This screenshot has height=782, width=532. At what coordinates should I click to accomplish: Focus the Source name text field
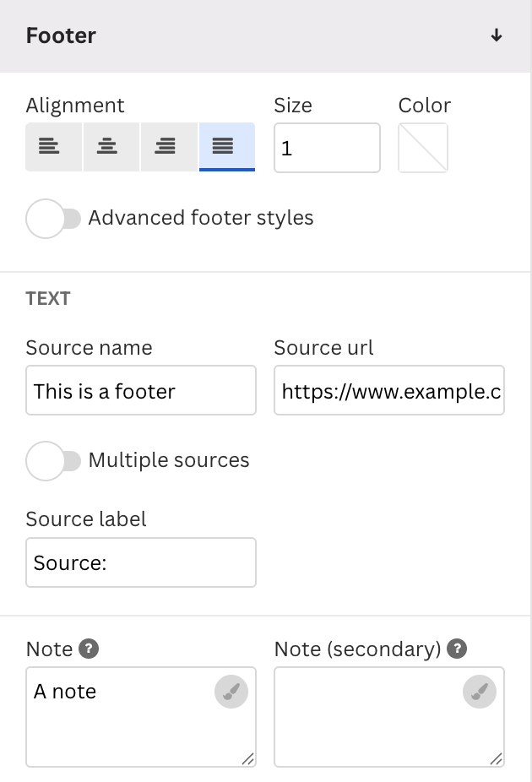[141, 391]
